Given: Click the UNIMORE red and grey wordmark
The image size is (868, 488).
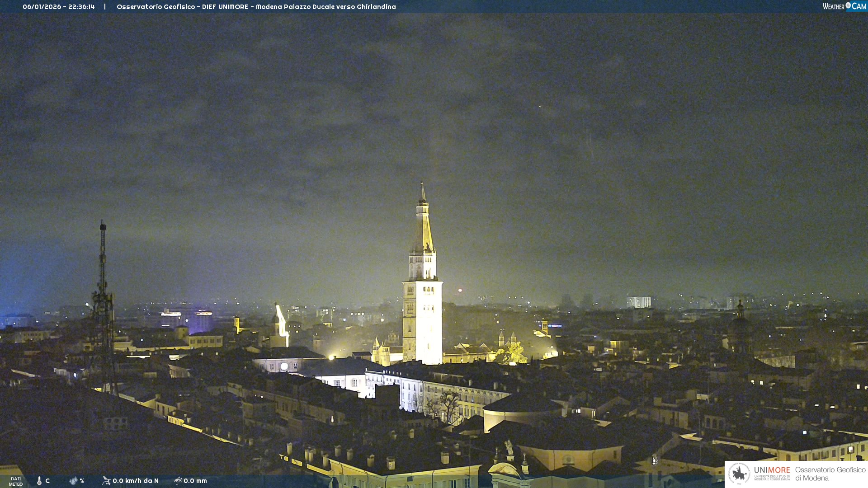Looking at the screenshot, I should tap(772, 470).
